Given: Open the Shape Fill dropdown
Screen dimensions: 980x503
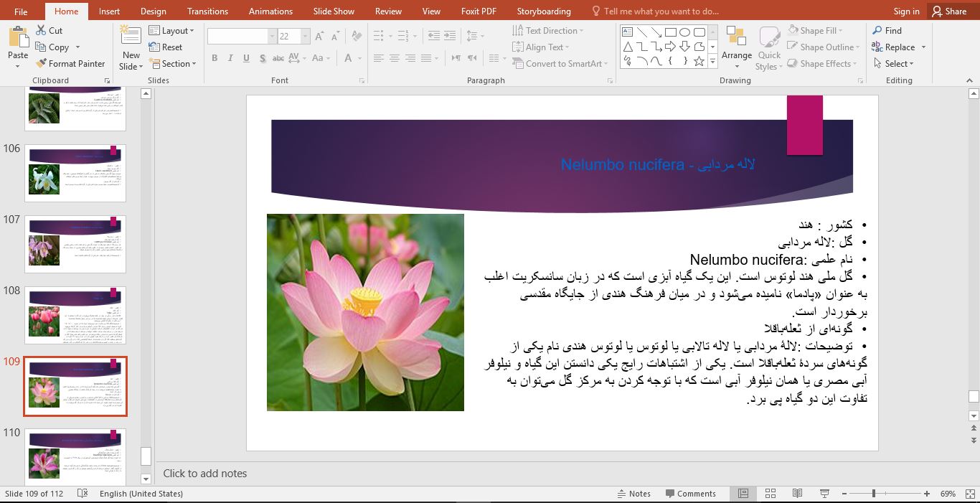Looking at the screenshot, I should click(815, 31).
